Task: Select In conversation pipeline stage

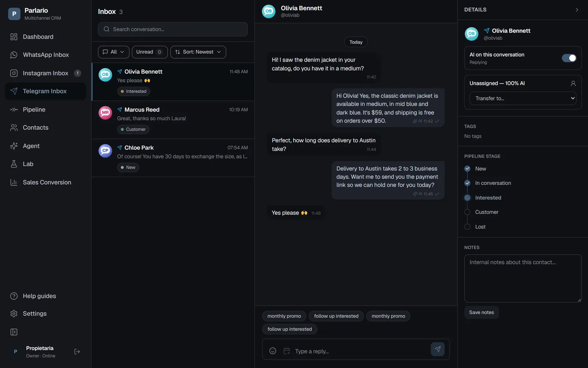Action: (x=488, y=183)
